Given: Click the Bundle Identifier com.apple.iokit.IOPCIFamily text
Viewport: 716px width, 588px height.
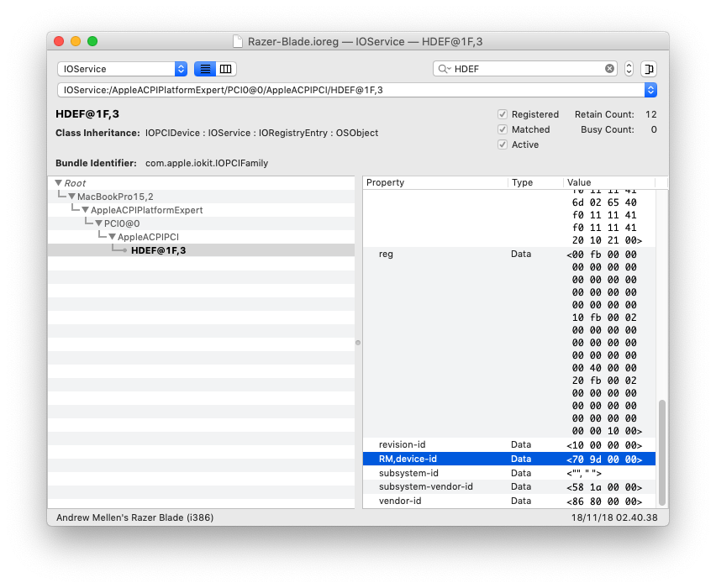Looking at the screenshot, I should [x=207, y=163].
